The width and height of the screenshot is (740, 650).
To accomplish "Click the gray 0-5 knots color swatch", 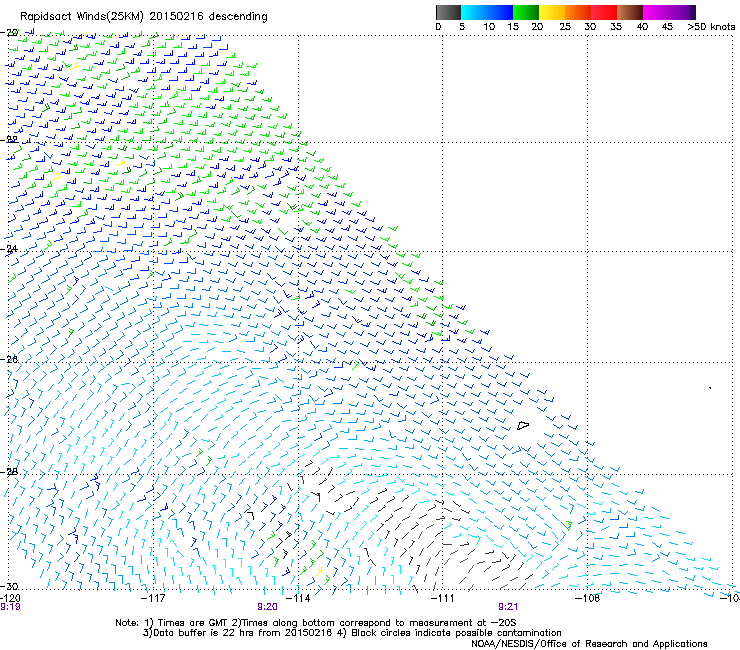I will (448, 12).
